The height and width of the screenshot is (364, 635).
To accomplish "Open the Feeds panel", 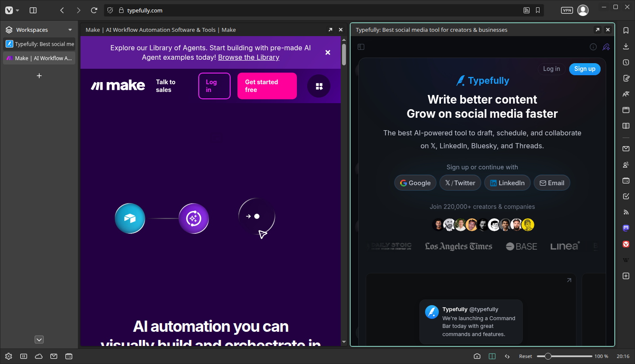I will [x=626, y=212].
